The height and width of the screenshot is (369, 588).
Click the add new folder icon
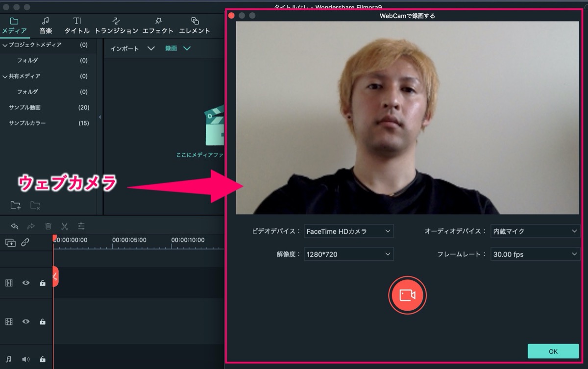(16, 205)
